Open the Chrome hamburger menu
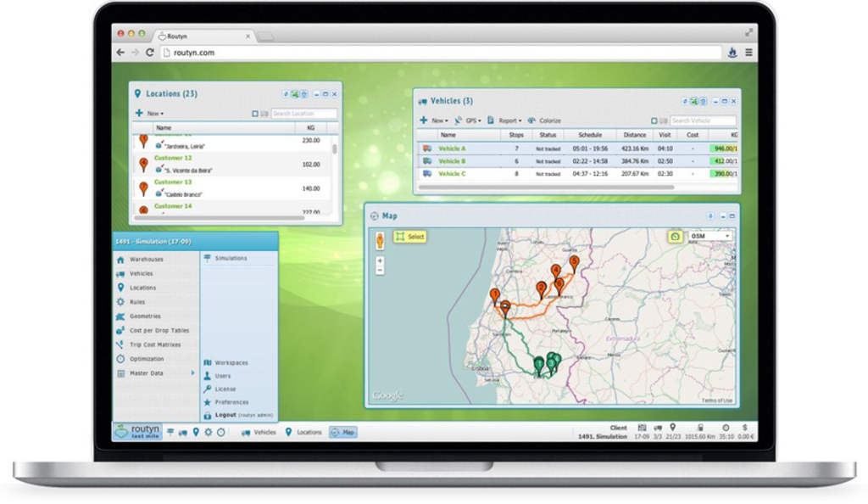Screen dimensions: 868x504 pos(748,53)
